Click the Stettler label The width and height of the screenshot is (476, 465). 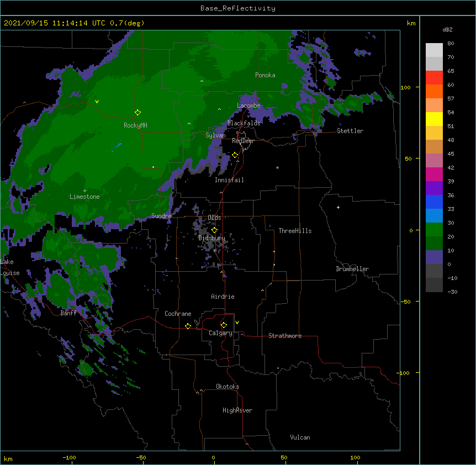[350, 131]
